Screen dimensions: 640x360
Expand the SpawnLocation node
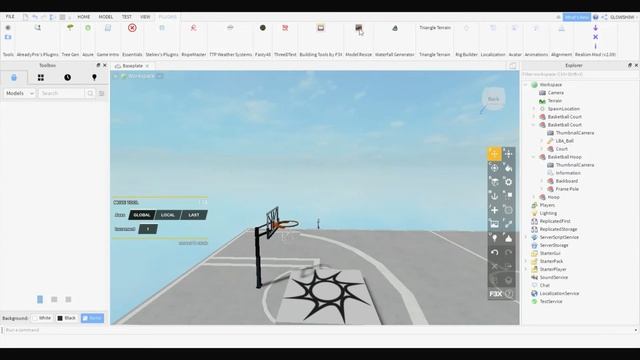pos(533,109)
